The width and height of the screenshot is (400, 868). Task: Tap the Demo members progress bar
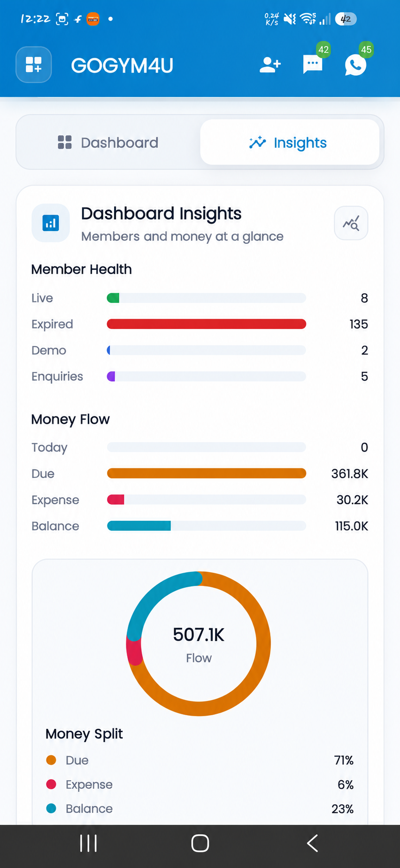pyautogui.click(x=207, y=350)
